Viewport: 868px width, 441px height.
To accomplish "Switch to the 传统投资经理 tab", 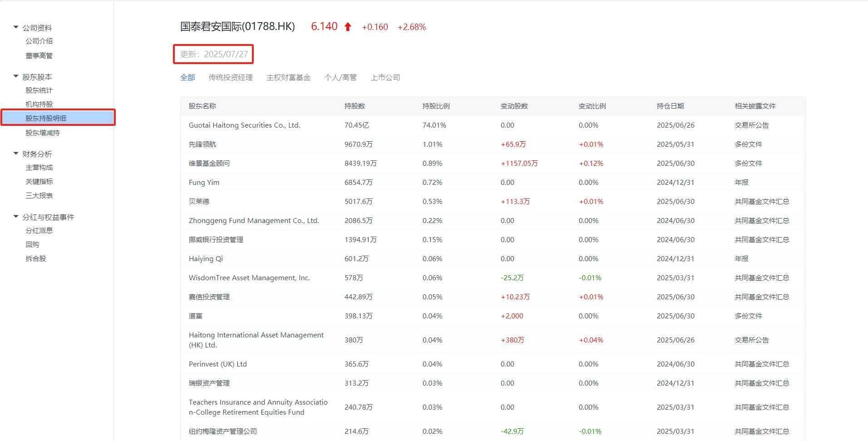I will pyautogui.click(x=231, y=77).
